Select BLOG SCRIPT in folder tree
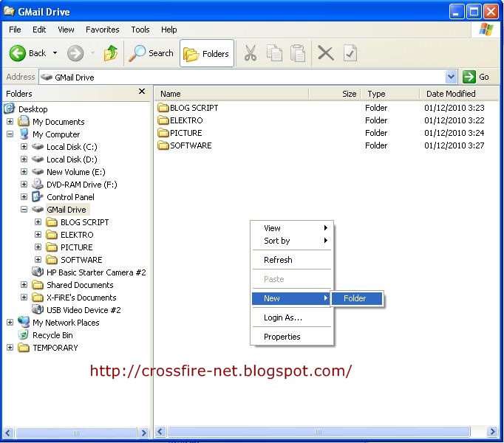 coord(84,222)
